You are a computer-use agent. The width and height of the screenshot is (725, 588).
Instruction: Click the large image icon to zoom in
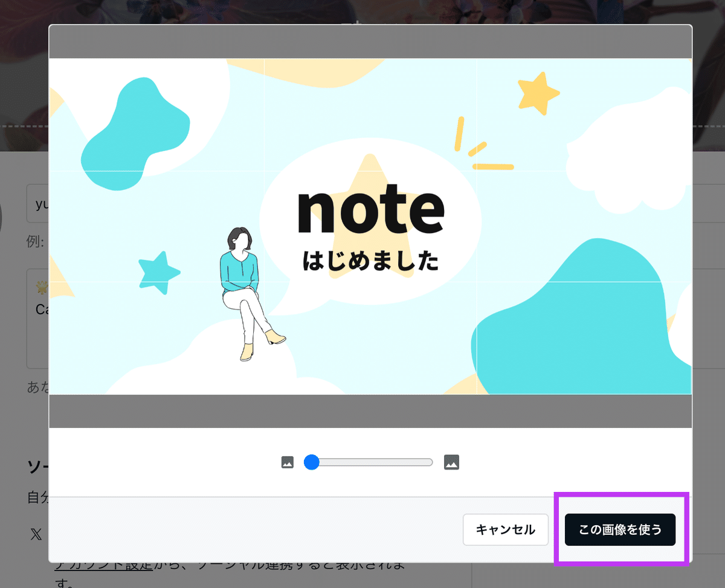coord(452,462)
